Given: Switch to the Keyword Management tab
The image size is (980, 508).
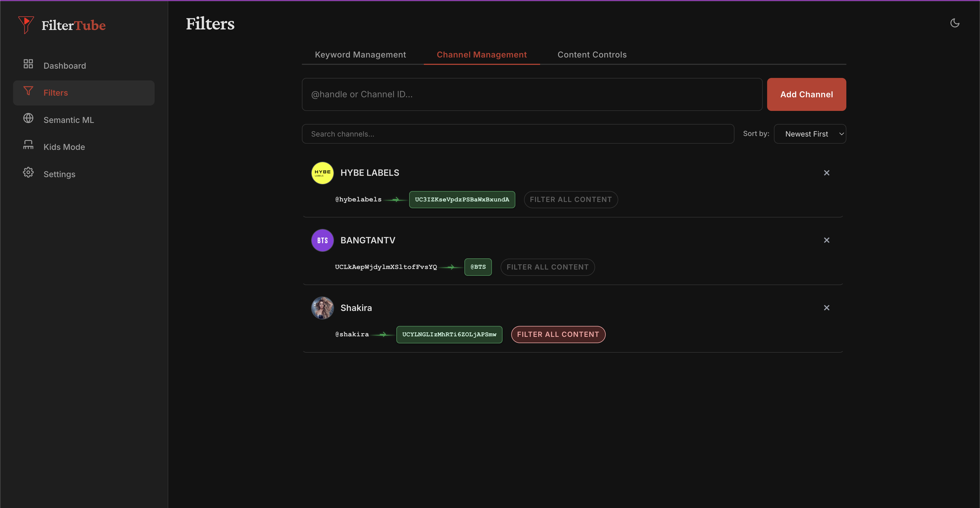Looking at the screenshot, I should (360, 55).
